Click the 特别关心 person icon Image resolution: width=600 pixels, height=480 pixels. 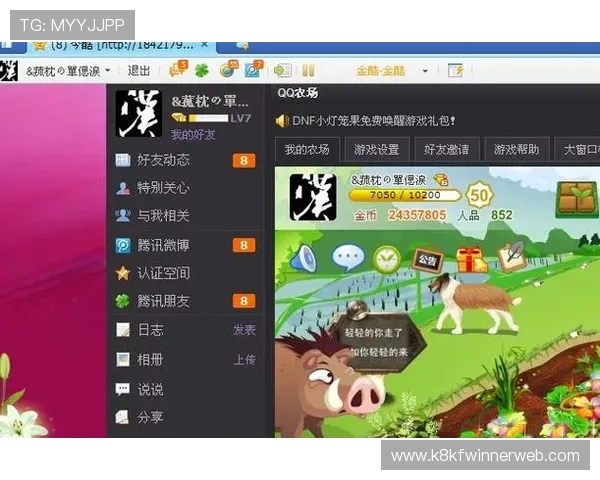[x=123, y=188]
